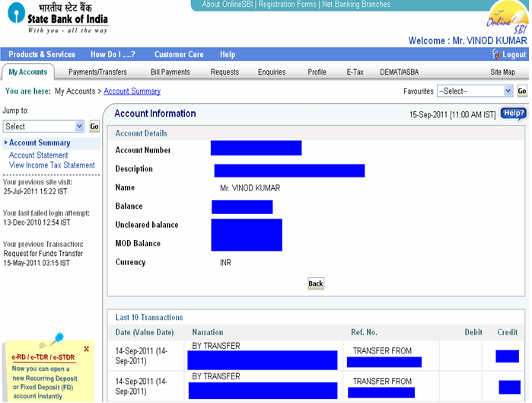
Task: Click the Logout lock icon
Action: pos(497,54)
